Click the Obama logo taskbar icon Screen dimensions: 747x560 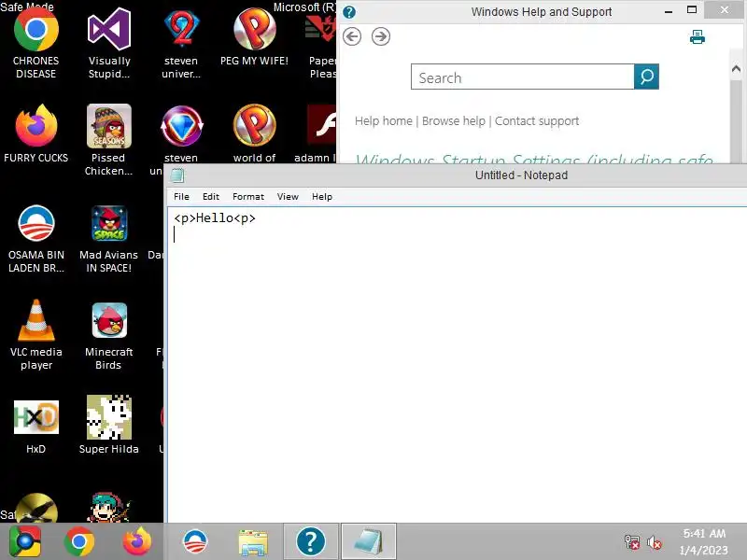pyautogui.click(x=195, y=541)
